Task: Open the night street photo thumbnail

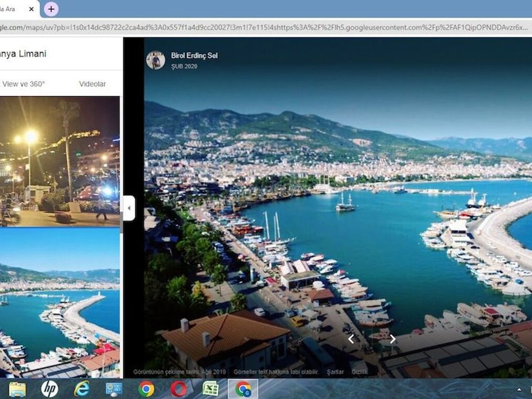Action: 60,161
